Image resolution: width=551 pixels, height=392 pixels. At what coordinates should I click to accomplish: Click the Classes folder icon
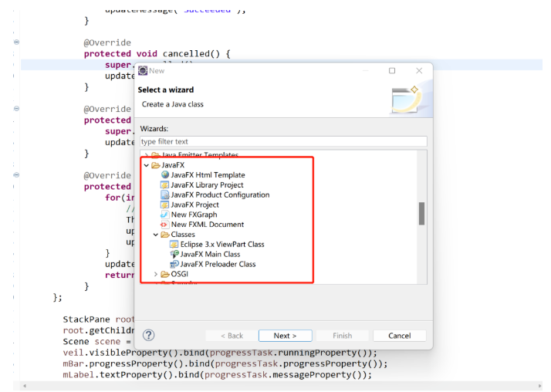pyautogui.click(x=165, y=235)
